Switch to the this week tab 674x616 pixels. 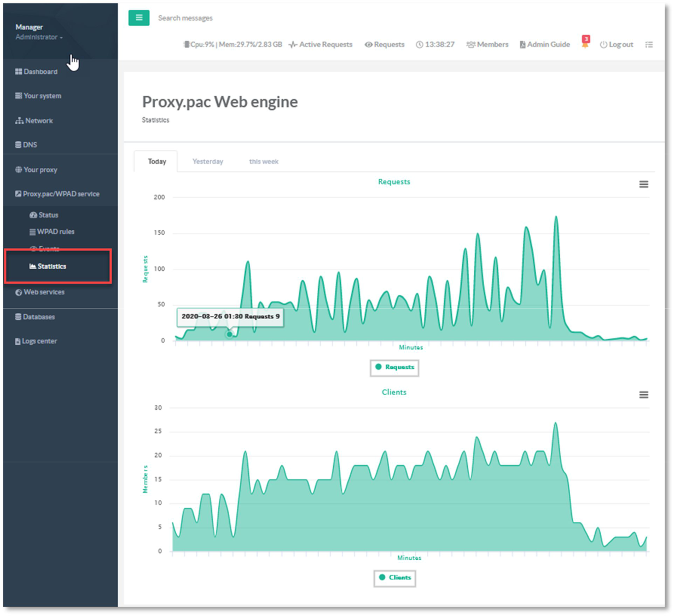(264, 162)
